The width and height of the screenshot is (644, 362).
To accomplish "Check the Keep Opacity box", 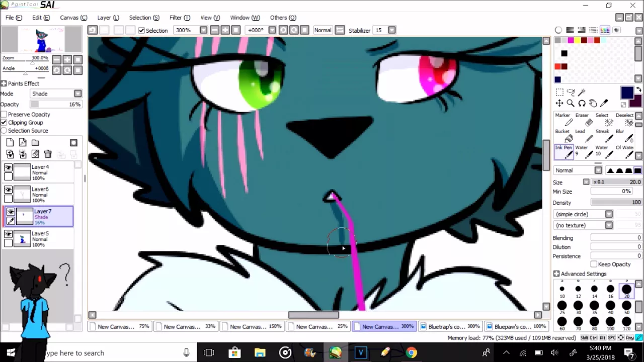I will tap(594, 264).
